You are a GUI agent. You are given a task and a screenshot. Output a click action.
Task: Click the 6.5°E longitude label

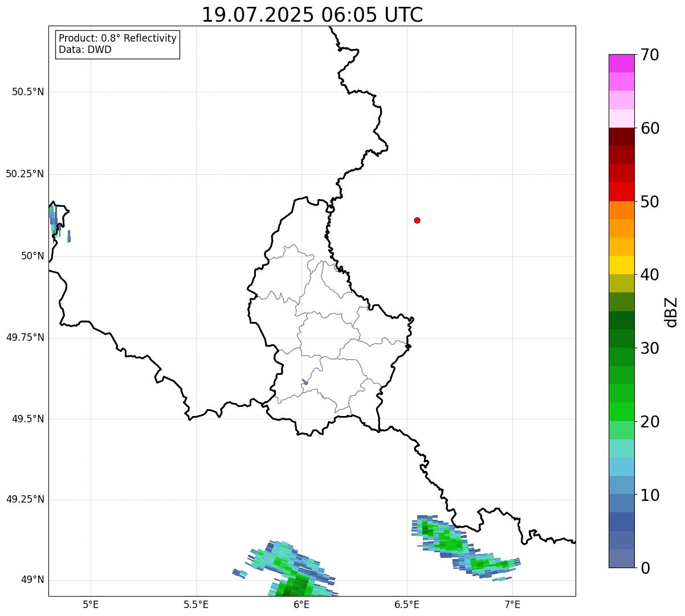pyautogui.click(x=407, y=604)
